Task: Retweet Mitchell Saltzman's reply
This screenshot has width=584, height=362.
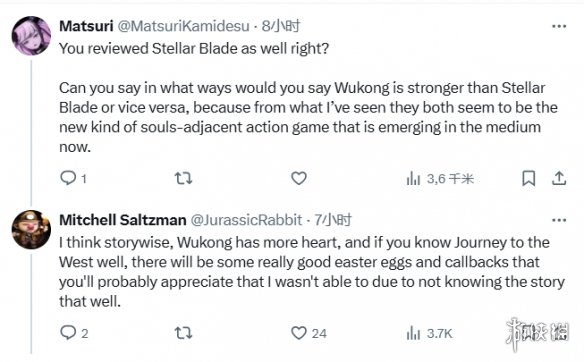Action: [184, 333]
